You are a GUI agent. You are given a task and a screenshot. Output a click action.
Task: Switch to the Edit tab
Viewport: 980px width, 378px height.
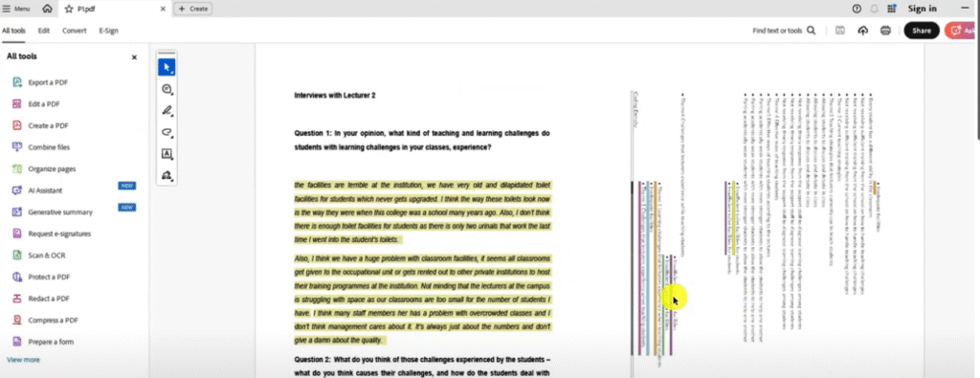[44, 31]
